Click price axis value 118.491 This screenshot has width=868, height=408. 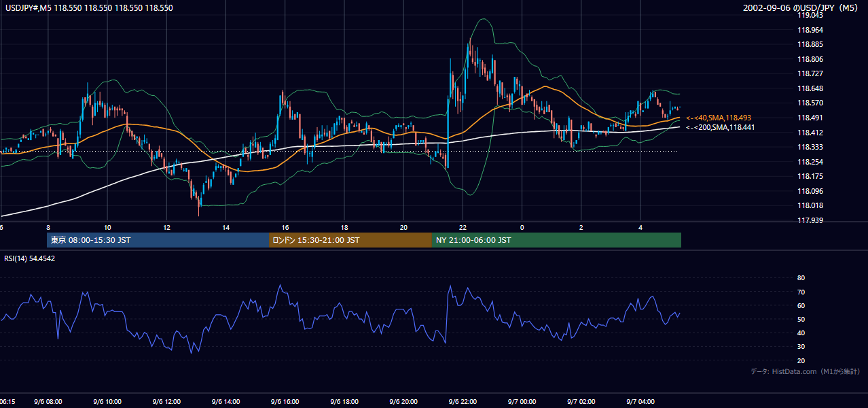click(810, 118)
